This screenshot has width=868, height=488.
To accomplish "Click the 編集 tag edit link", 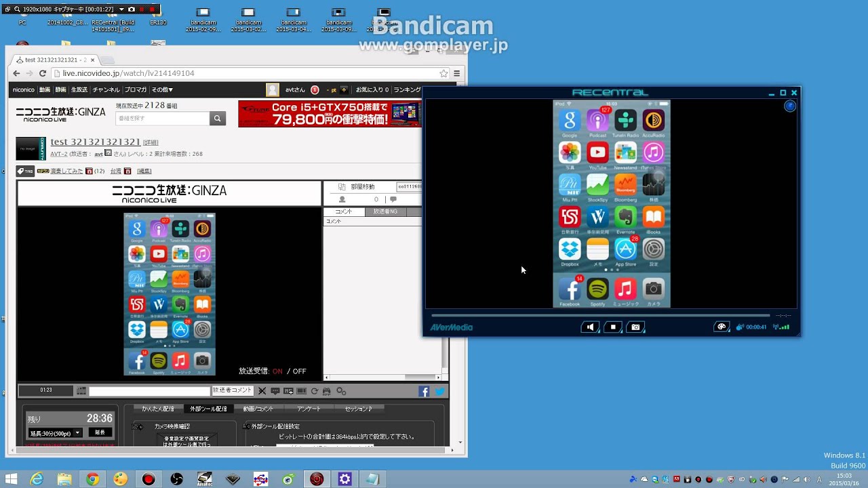I will 144,171.
